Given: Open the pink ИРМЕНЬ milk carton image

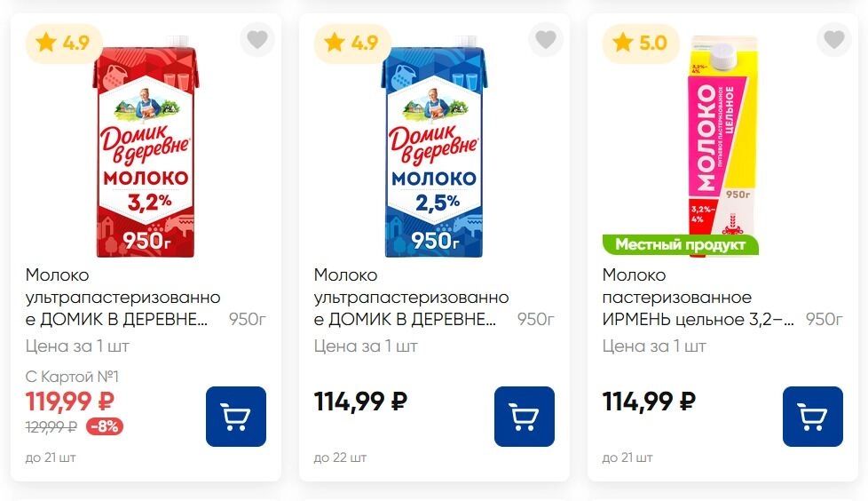Looking at the screenshot, I should tap(723, 142).
